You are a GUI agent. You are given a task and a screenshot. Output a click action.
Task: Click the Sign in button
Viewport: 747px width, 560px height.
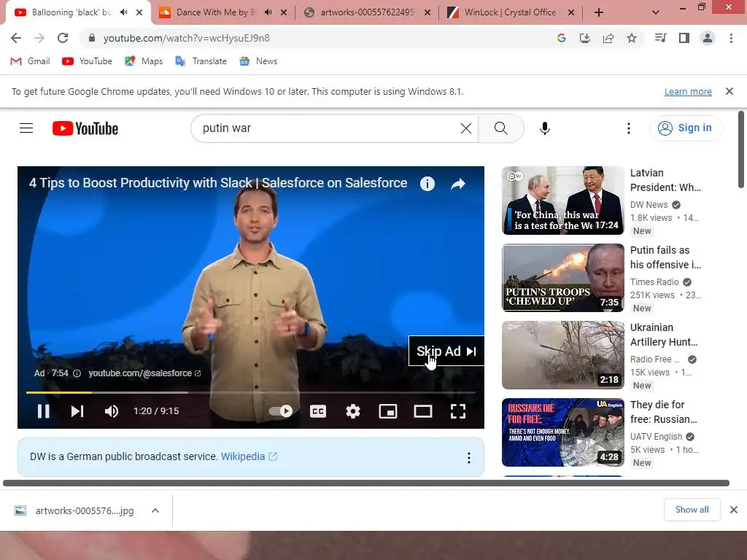pos(686,128)
